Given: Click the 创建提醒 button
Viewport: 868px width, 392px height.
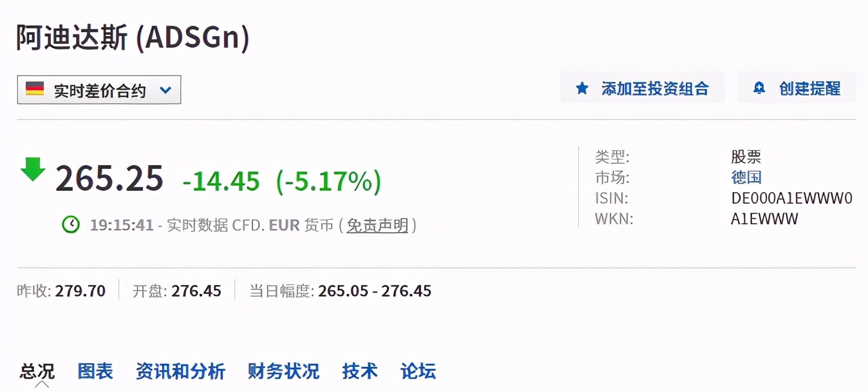Looking at the screenshot, I should point(810,88).
